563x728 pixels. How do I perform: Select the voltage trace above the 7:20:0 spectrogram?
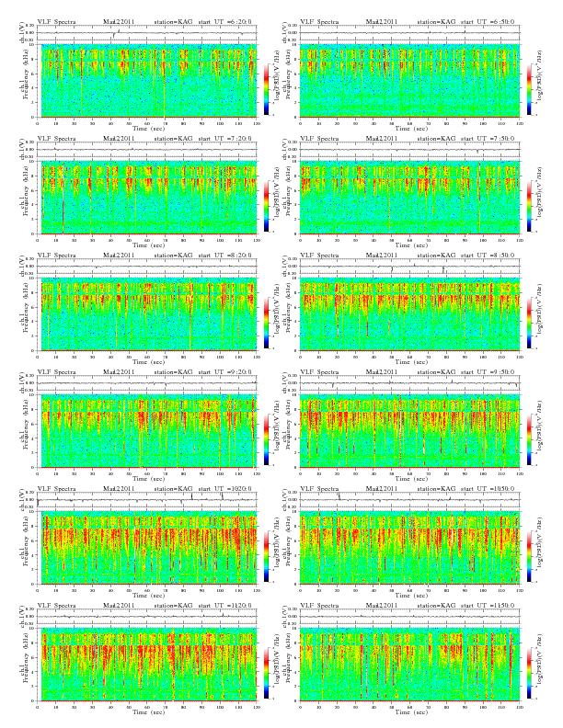tap(147, 150)
